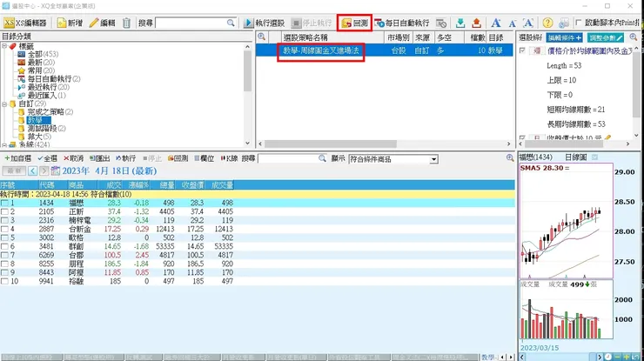Check the box for row 4 台新金
644x361 pixels.
click(4, 229)
